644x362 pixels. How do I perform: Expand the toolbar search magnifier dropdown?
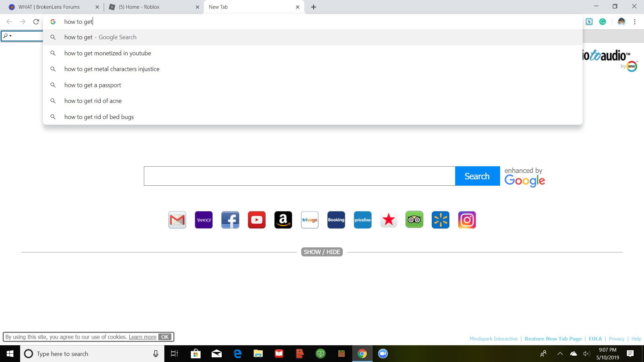point(7,36)
